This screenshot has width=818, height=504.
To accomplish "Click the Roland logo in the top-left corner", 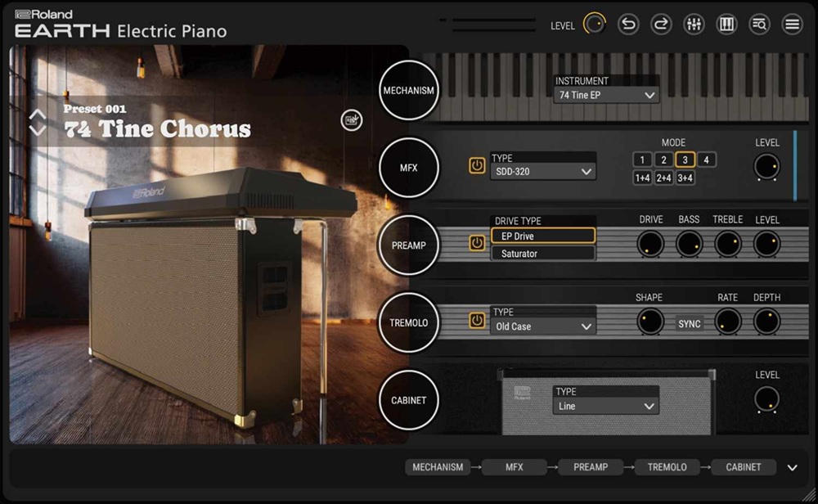I will 43,13.
